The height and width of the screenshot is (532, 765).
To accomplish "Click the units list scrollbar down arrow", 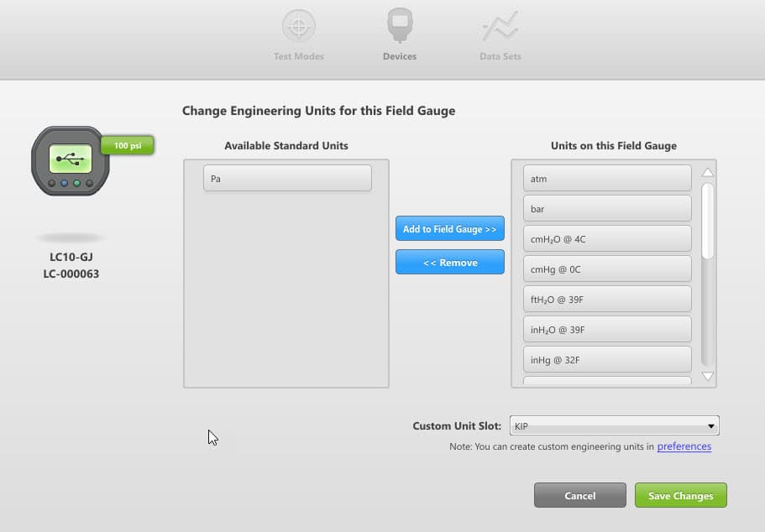I will pos(707,377).
